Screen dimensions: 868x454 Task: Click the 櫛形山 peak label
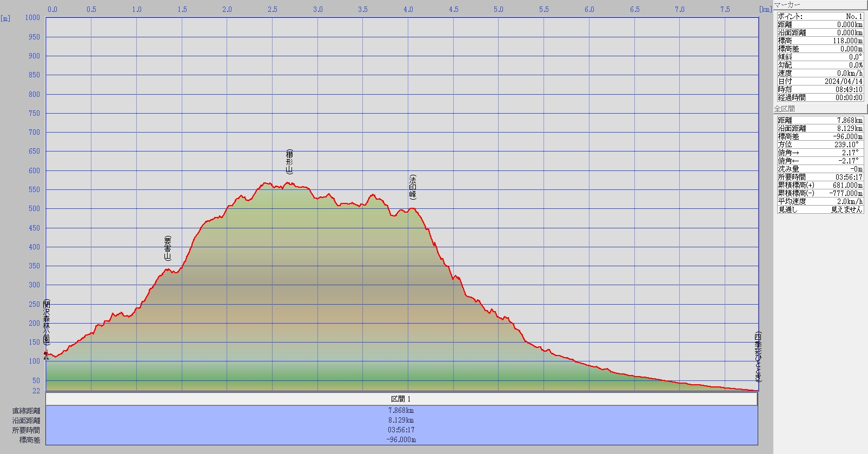pos(289,162)
